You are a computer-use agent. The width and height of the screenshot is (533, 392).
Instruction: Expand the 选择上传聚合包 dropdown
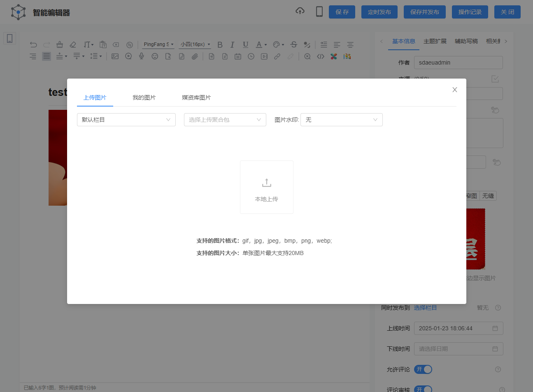(225, 120)
